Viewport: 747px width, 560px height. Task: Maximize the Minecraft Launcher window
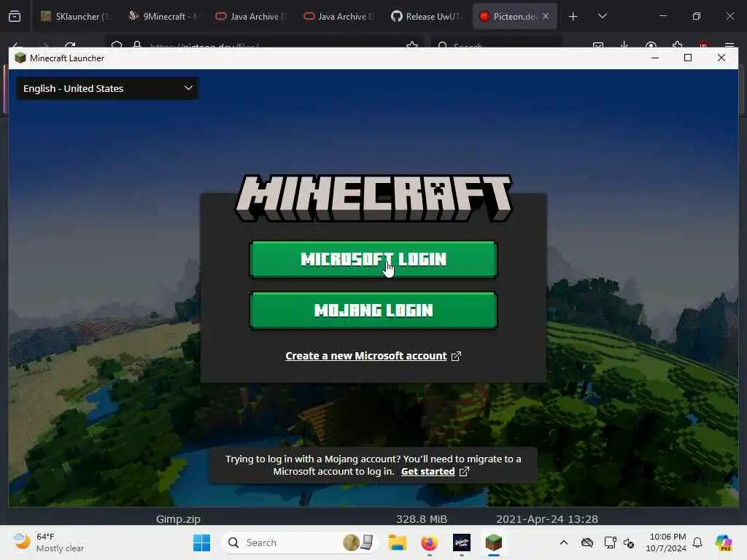click(688, 58)
